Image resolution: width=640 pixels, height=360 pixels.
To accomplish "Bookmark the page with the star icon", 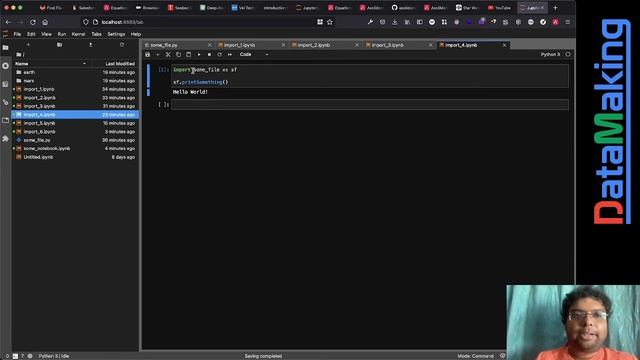I will 330,22.
